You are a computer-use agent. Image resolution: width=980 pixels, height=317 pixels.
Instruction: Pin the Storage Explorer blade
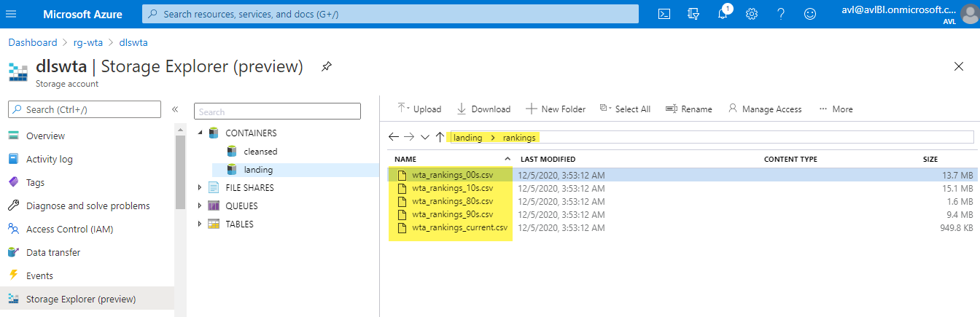coord(327,66)
